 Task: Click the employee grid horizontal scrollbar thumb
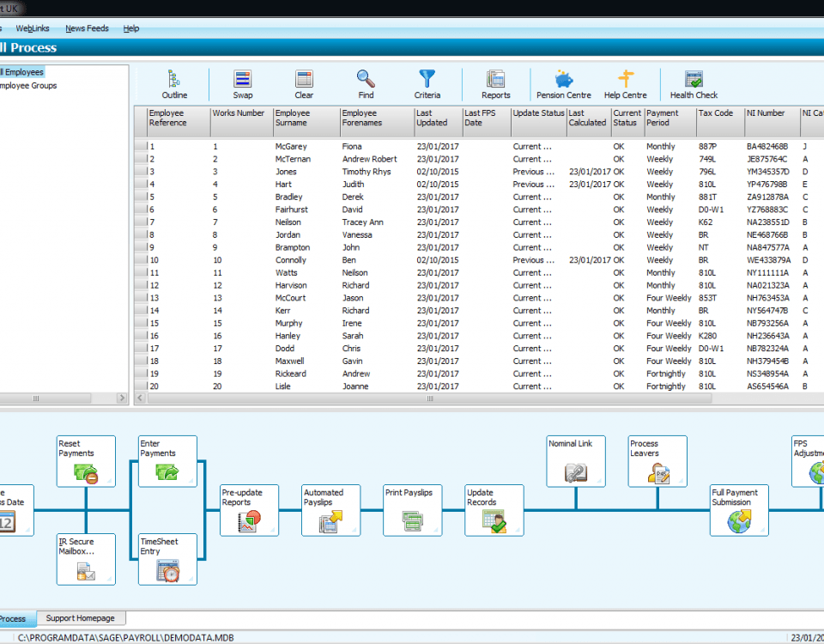(x=430, y=398)
